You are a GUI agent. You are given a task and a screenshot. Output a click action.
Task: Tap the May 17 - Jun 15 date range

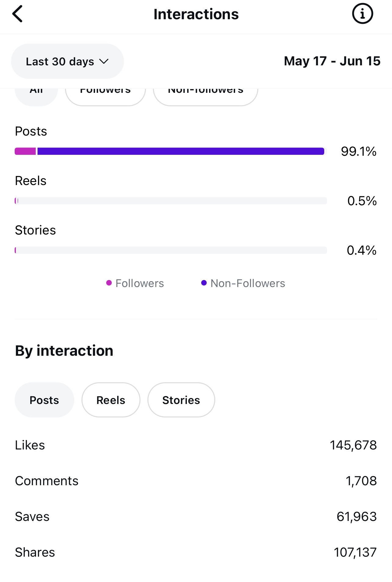pyautogui.click(x=332, y=61)
